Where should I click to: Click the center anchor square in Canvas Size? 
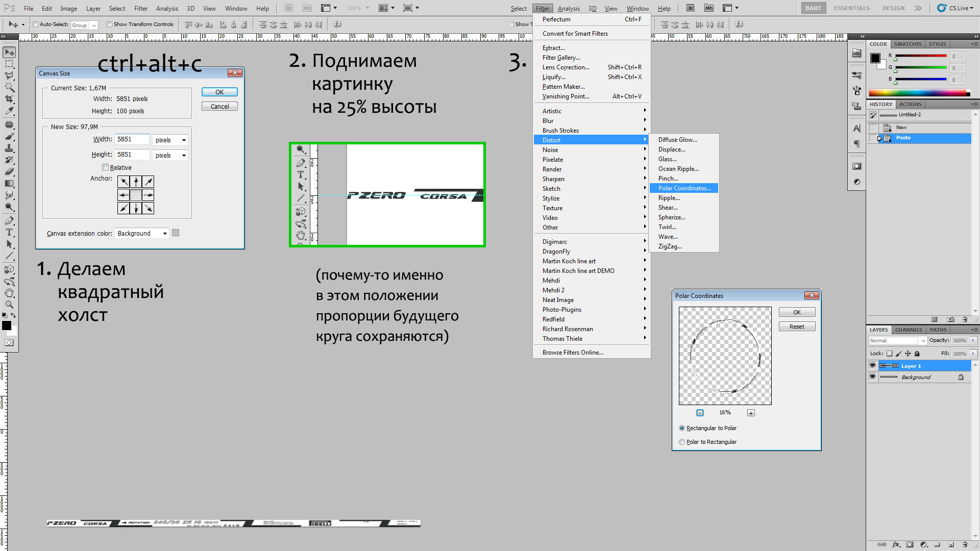(136, 195)
